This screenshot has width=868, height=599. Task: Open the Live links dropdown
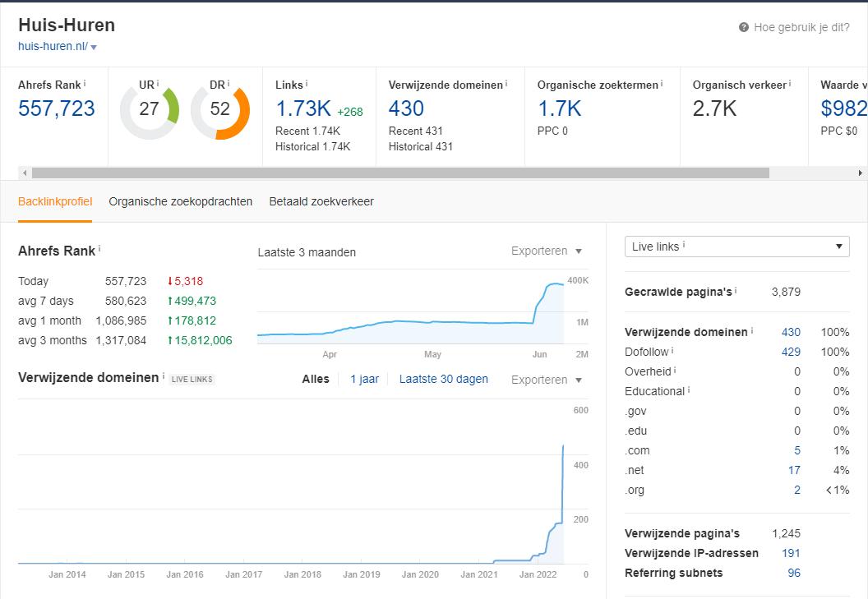point(736,247)
